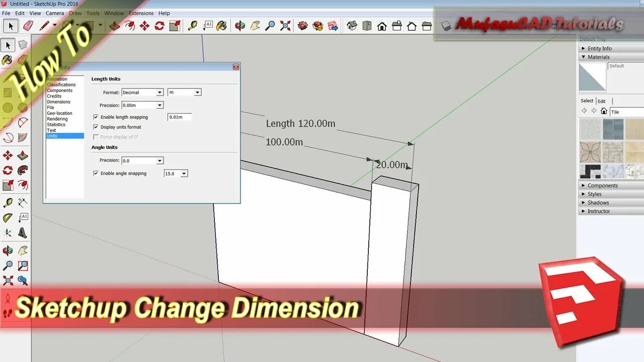Image resolution: width=644 pixels, height=362 pixels.
Task: Activate the Push/Pull tool in top toolbar
Action: 115,26
